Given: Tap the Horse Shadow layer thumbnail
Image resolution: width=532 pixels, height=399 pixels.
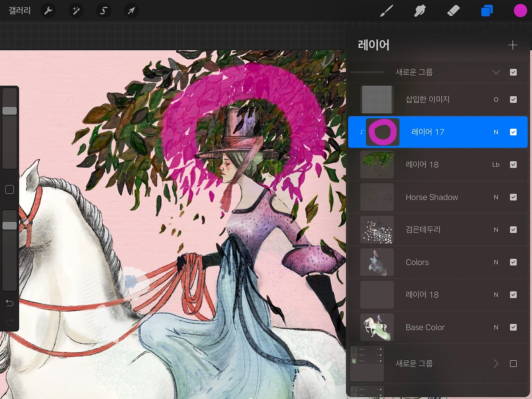Looking at the screenshot, I should [377, 197].
